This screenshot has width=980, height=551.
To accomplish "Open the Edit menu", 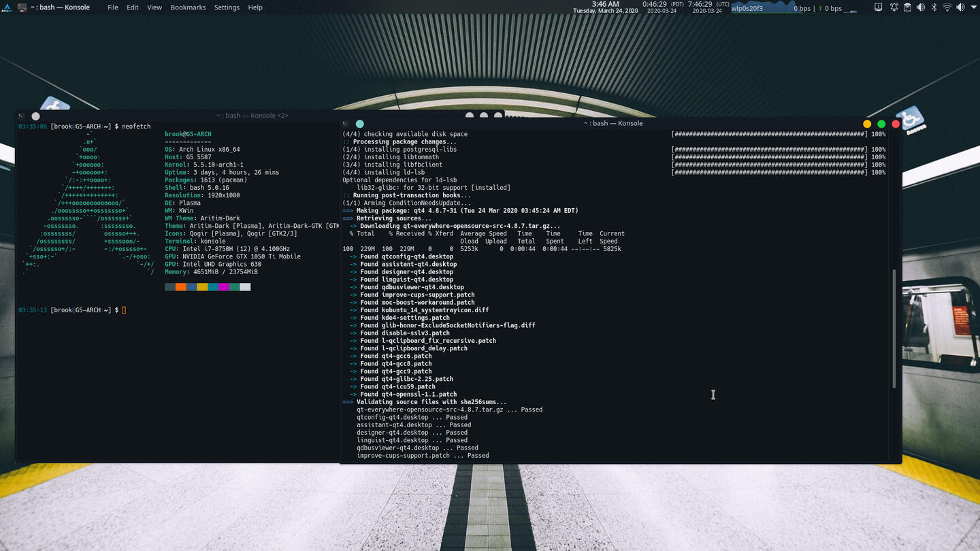I will tap(133, 7).
